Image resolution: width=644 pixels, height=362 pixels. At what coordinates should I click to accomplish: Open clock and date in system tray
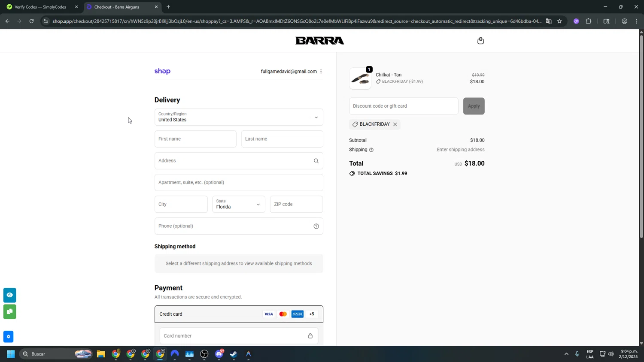tap(629, 354)
